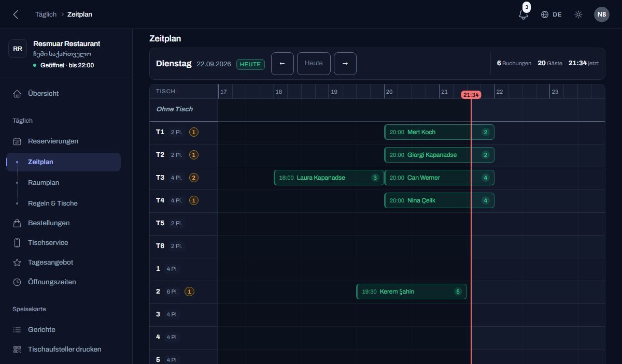
Task: Click booking count badge for table T1
Action: pos(193,132)
